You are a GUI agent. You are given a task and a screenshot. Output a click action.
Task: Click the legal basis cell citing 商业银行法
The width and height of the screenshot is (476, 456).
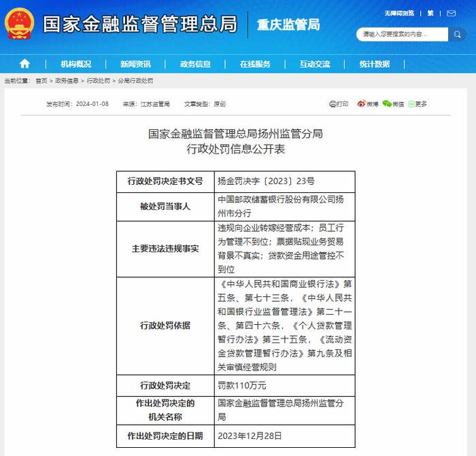click(x=285, y=326)
